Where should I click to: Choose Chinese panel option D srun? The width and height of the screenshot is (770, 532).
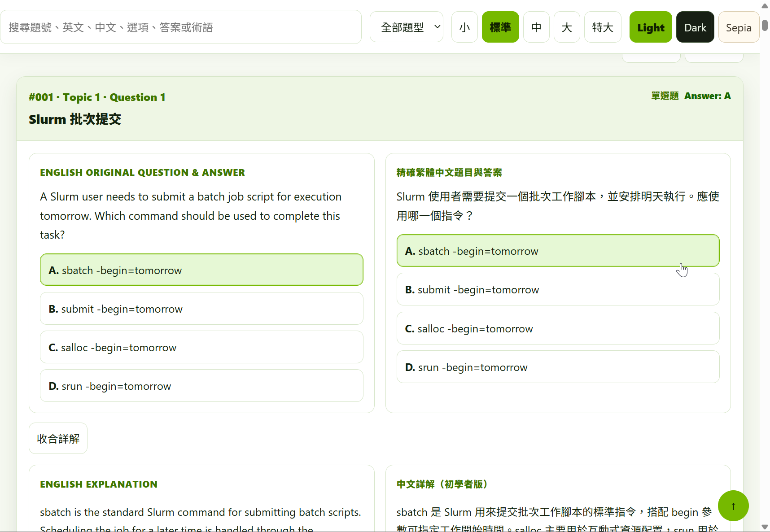(x=558, y=367)
